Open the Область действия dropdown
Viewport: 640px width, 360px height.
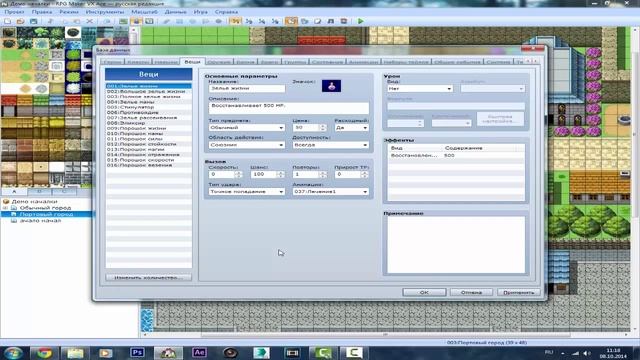coord(247,145)
